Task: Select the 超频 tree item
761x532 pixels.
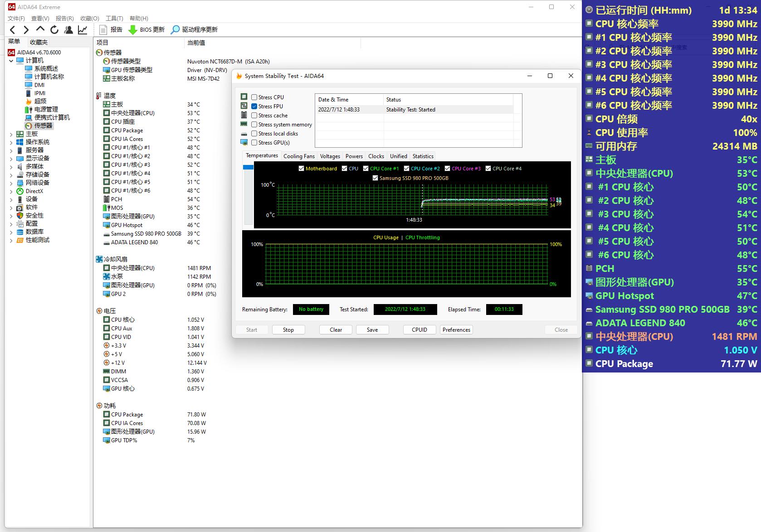Action: pos(40,101)
